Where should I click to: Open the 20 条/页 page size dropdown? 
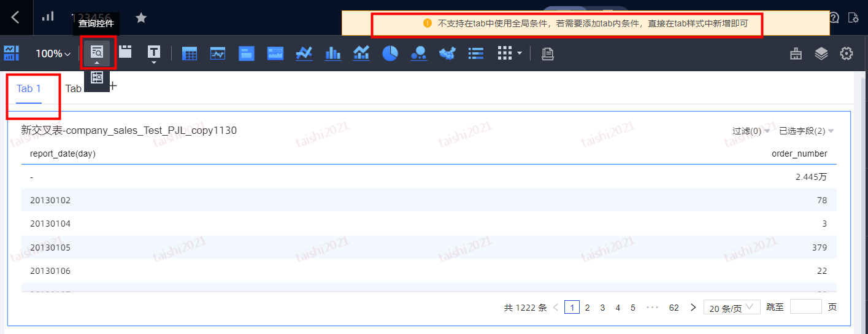click(x=732, y=308)
